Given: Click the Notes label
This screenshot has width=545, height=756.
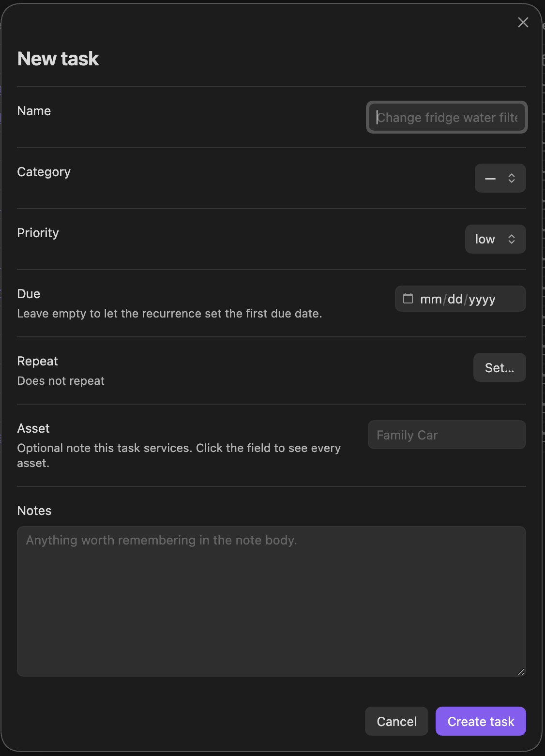Looking at the screenshot, I should [x=34, y=511].
